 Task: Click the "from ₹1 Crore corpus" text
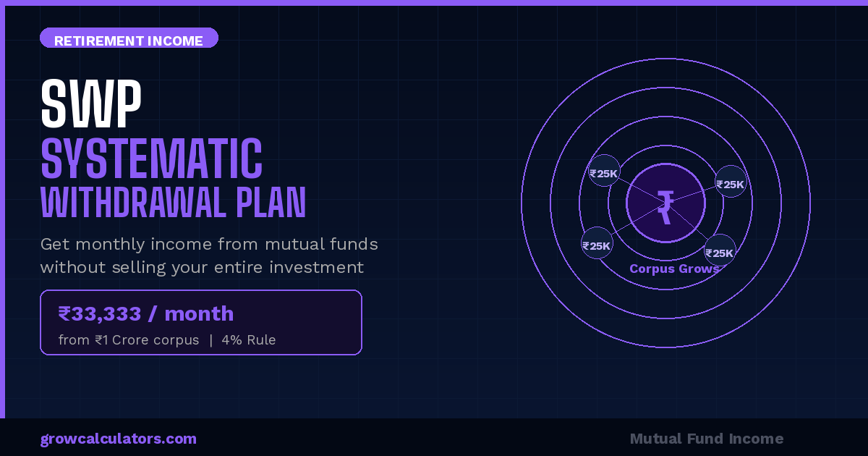(129, 339)
